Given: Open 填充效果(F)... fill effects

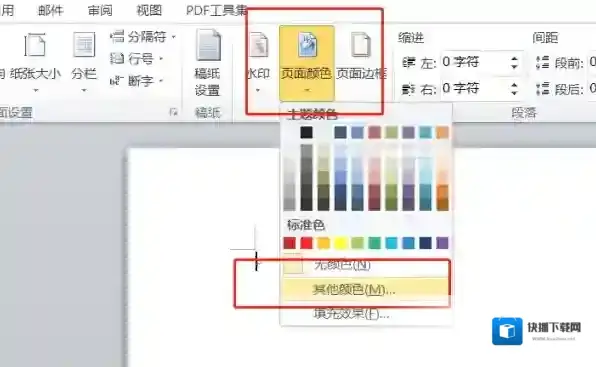Looking at the screenshot, I should click(x=366, y=314).
